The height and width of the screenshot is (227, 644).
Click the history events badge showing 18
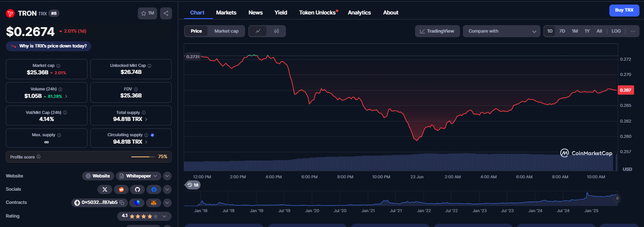click(x=192, y=185)
